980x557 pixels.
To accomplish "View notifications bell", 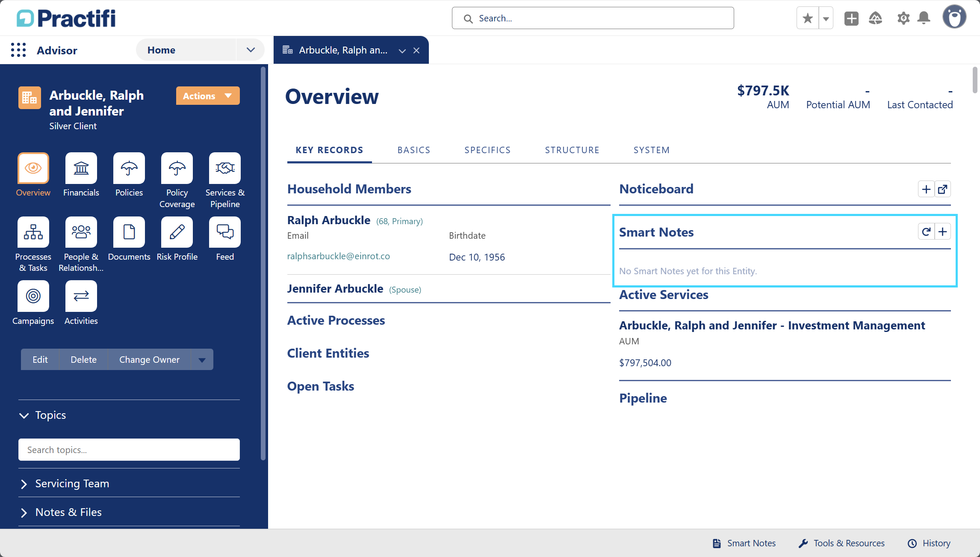I will pos(924,18).
